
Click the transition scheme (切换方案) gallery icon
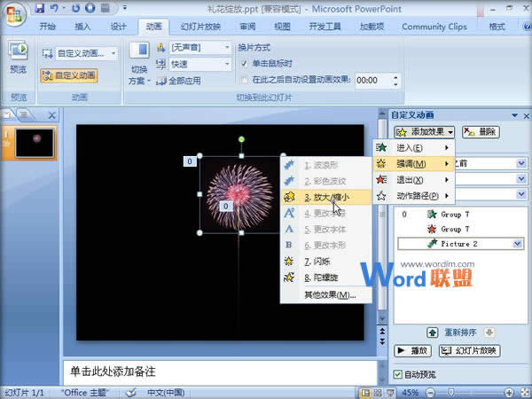coord(139,50)
